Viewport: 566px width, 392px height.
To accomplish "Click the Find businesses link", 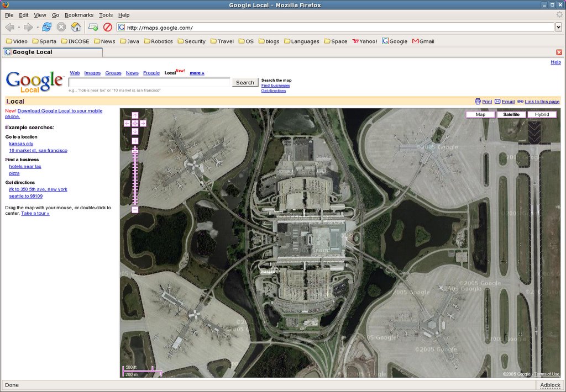I will click(275, 86).
